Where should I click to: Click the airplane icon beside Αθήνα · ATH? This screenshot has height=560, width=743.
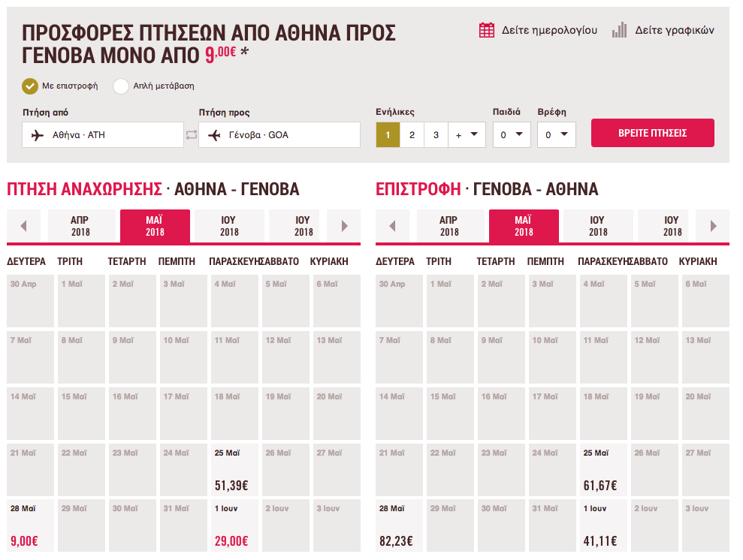coord(38,135)
